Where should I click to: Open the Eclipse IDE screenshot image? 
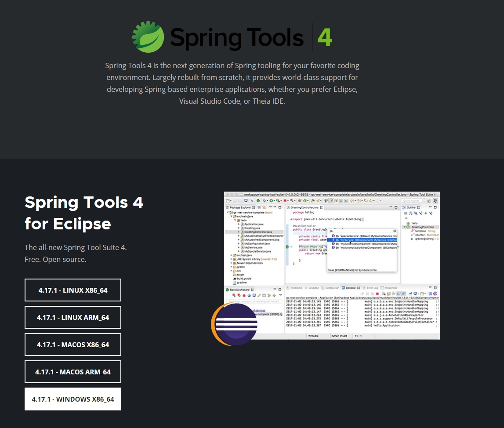coord(332,265)
